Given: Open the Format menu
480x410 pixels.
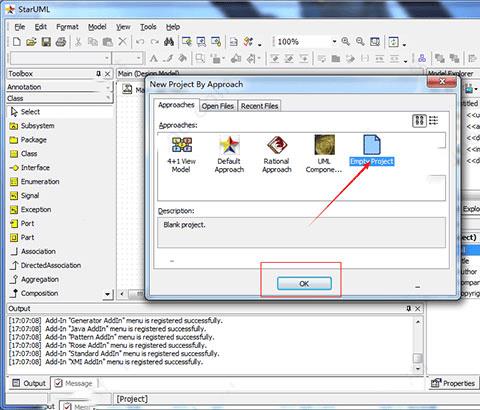Looking at the screenshot, I should (x=67, y=27).
